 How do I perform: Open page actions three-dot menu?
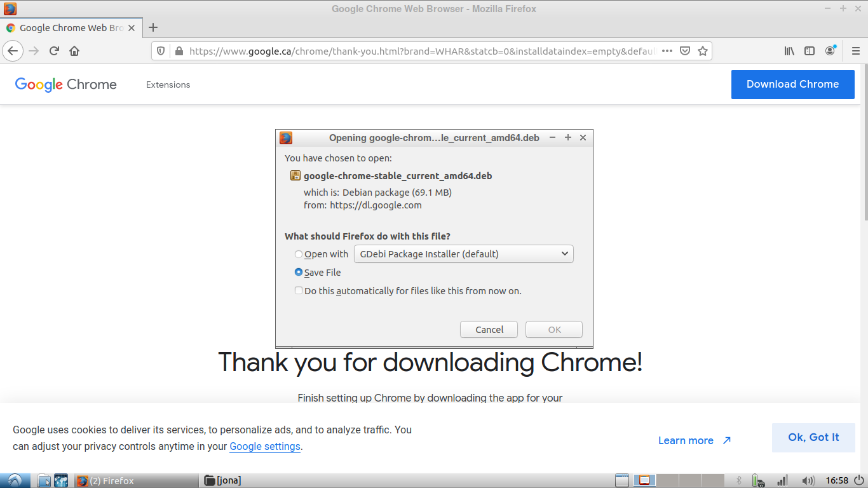pos(667,51)
